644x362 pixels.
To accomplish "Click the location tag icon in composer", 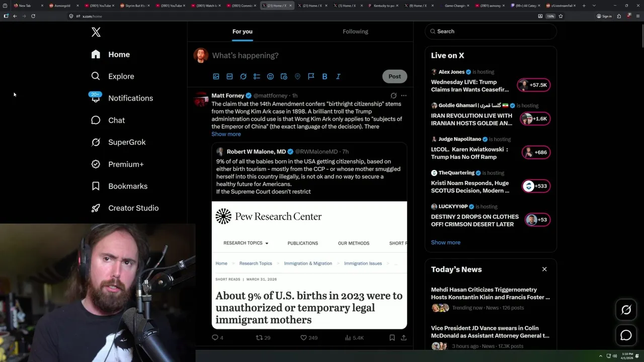I will coord(297,76).
